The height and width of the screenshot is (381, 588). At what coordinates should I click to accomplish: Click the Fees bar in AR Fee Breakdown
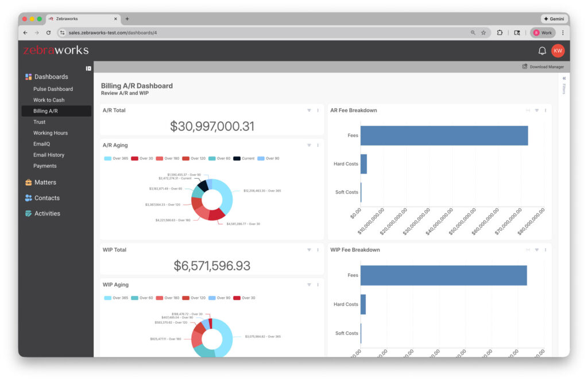coord(444,136)
